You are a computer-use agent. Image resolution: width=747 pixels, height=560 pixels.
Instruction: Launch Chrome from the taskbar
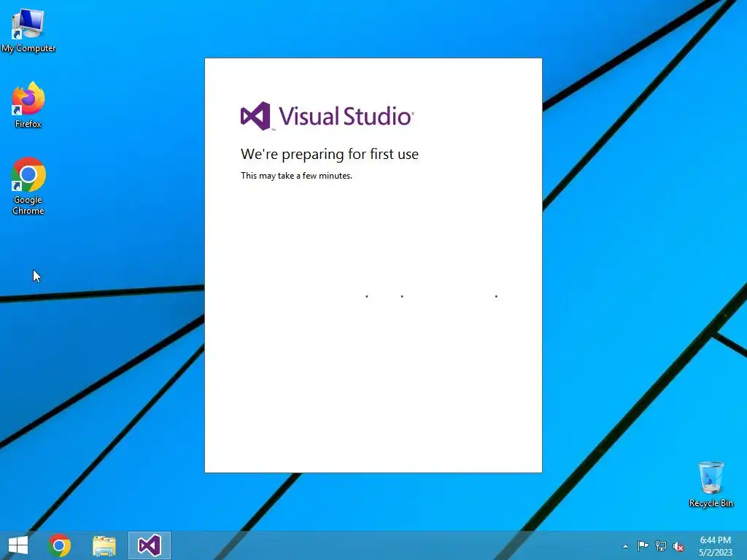tap(59, 545)
